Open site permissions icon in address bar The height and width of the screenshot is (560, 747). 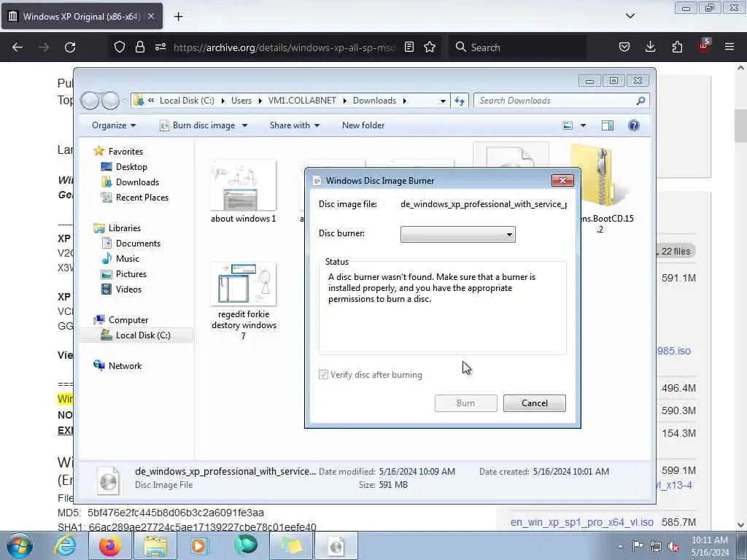(160, 47)
